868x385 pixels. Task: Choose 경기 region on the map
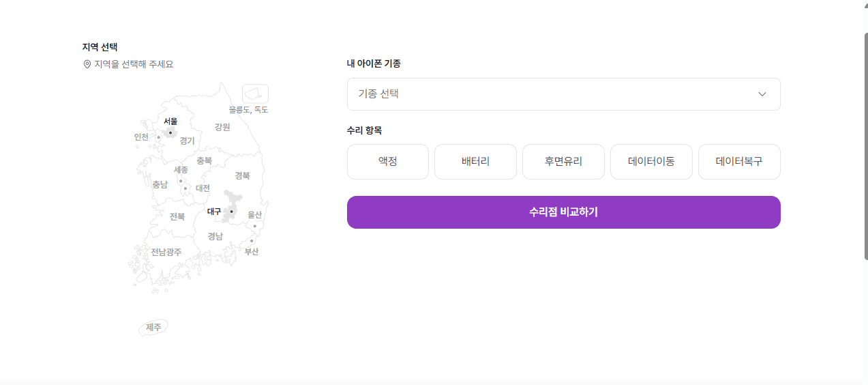coord(188,141)
